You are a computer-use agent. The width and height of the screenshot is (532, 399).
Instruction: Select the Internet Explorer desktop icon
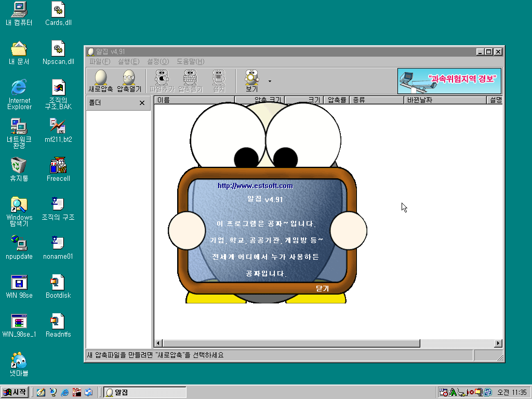tap(19, 95)
